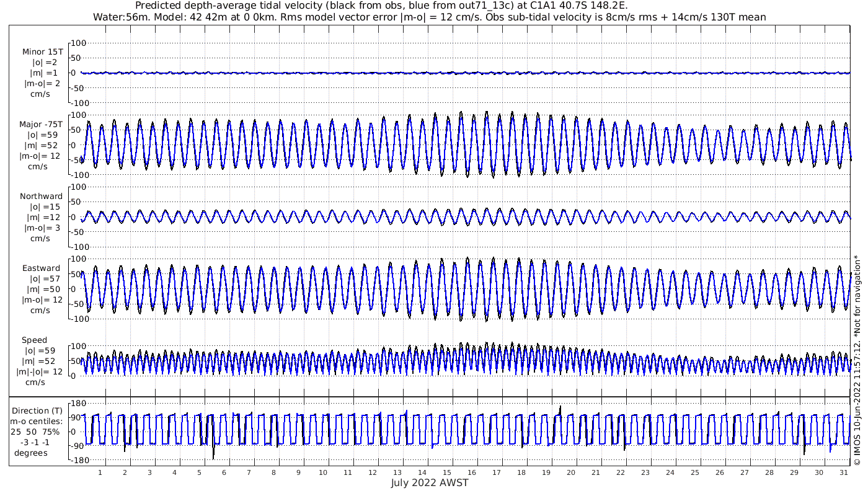Select the 'Major -75T' panel label
Viewport: 868px width, 496px height.
point(41,124)
